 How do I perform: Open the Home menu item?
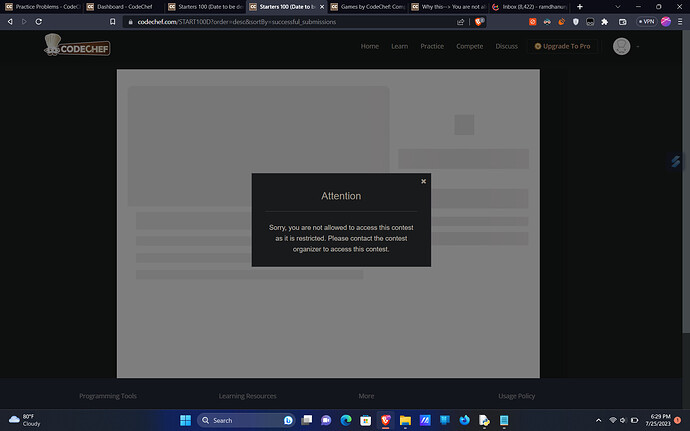tap(370, 46)
